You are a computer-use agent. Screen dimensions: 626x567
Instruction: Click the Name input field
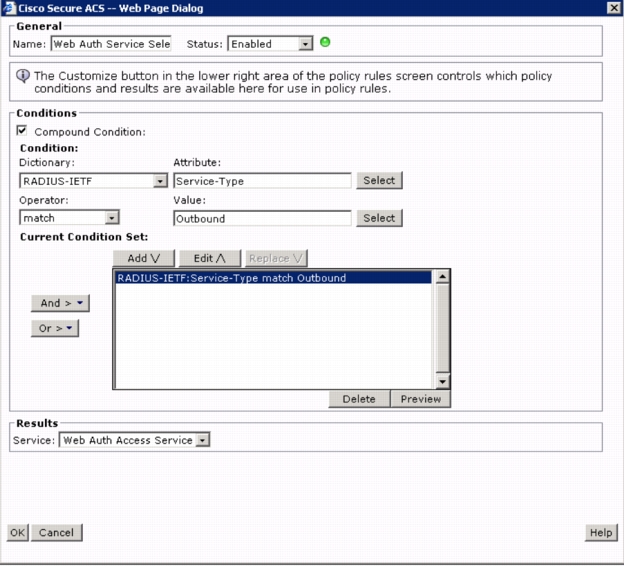[111, 44]
